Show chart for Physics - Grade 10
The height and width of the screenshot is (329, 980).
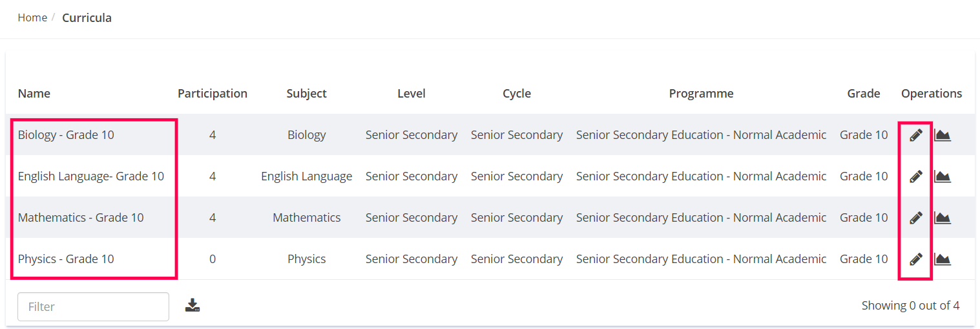coord(943,259)
